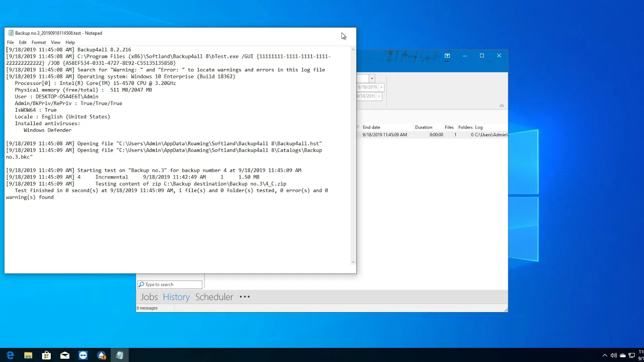Open Backup4all from the taskbar

[x=102, y=355]
